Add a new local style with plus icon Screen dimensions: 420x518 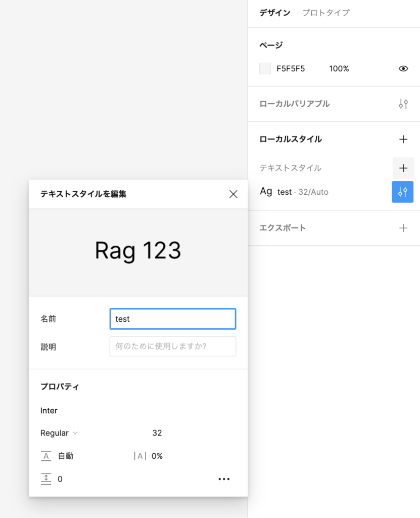tap(403, 139)
